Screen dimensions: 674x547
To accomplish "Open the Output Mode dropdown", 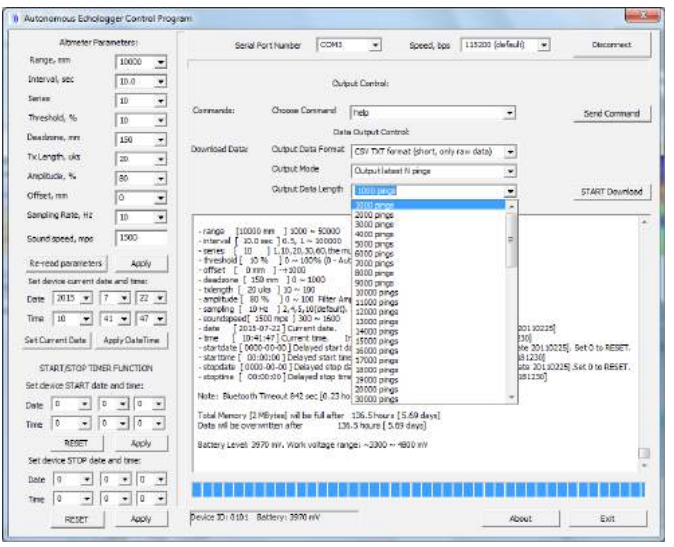I will [510, 170].
